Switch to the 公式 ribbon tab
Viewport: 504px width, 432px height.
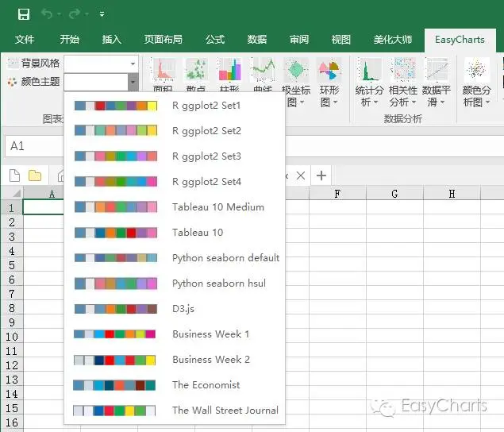click(215, 40)
